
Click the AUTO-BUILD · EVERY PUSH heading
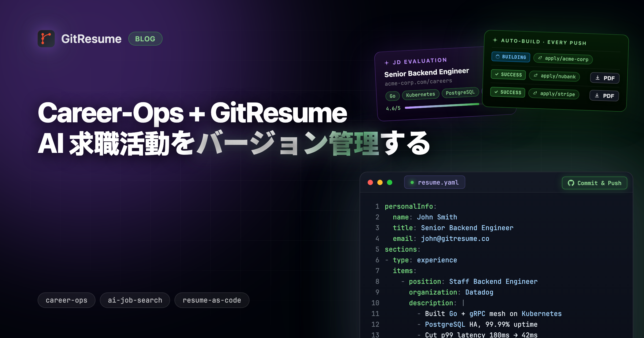(544, 42)
